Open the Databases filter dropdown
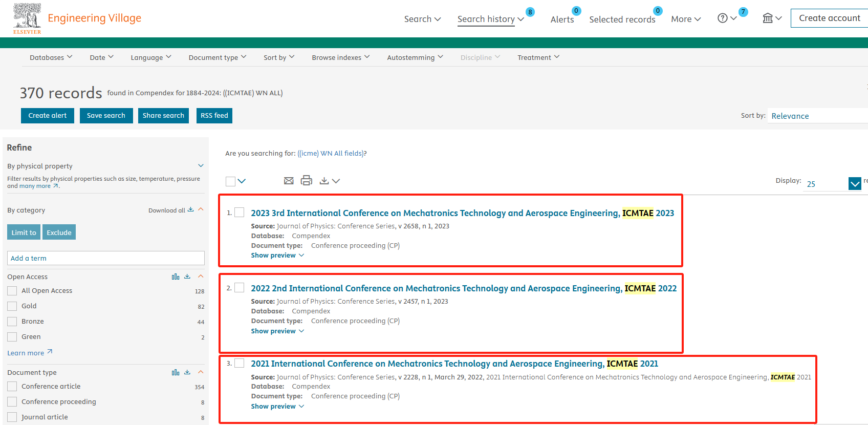 (51, 57)
